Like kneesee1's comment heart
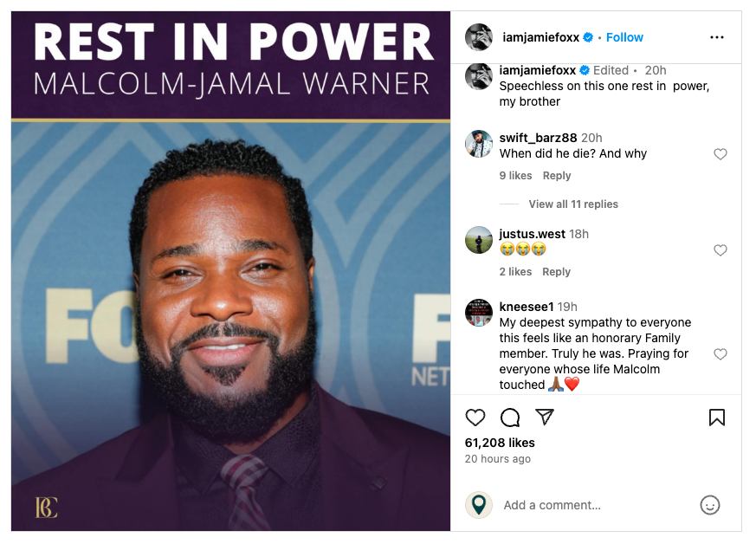756x544 pixels. pos(720,354)
